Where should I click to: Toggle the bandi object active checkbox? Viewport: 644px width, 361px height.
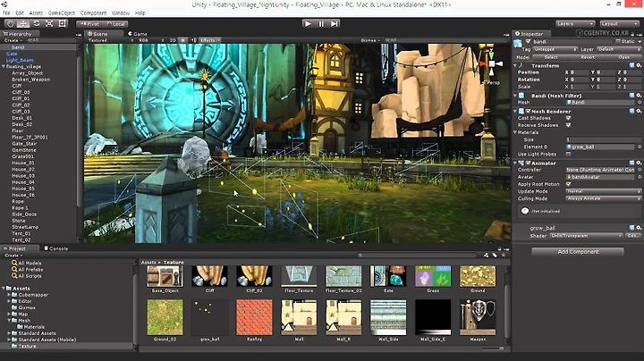coord(529,41)
